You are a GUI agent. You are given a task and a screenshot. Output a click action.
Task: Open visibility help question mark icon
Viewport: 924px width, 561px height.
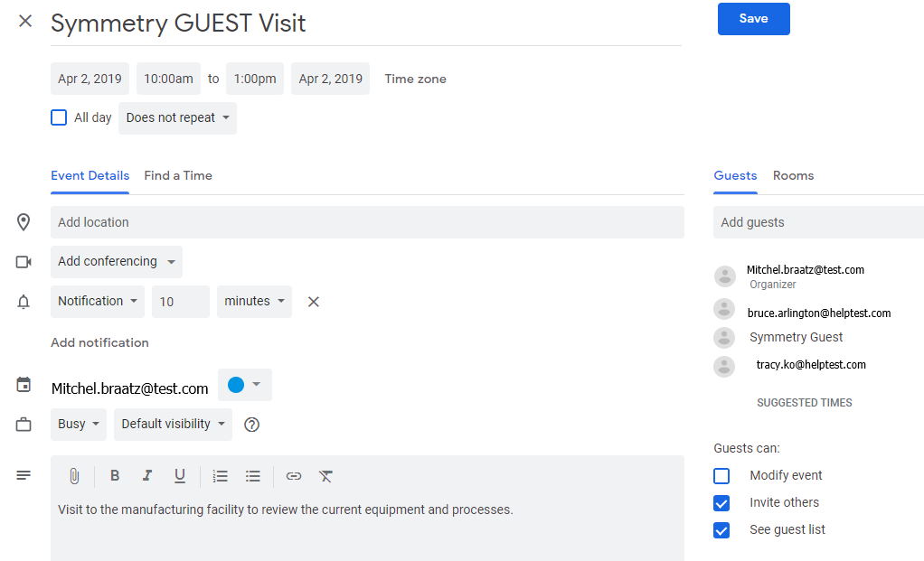[x=251, y=425]
